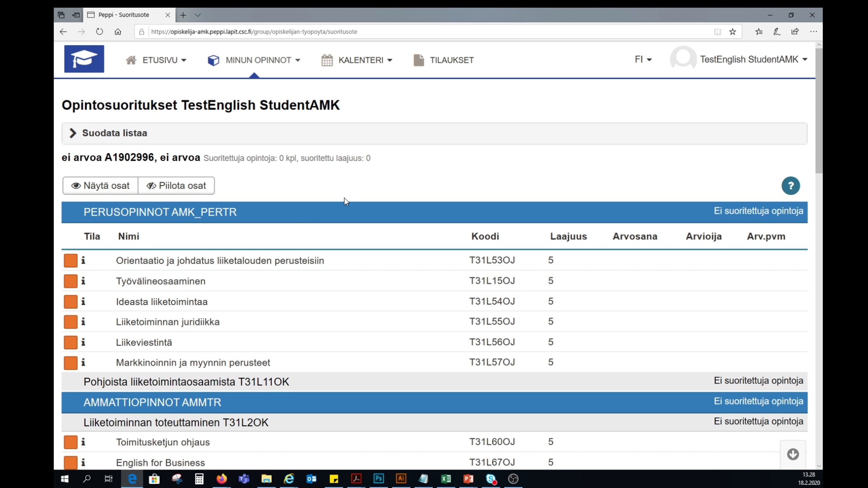Open info icon for English for Business
Screen dimensions: 868x488
pyautogui.click(x=83, y=462)
